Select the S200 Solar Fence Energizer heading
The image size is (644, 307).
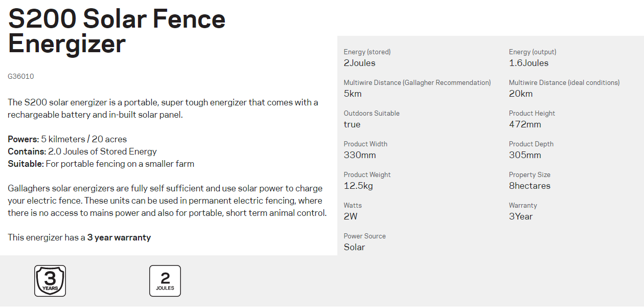(117, 32)
